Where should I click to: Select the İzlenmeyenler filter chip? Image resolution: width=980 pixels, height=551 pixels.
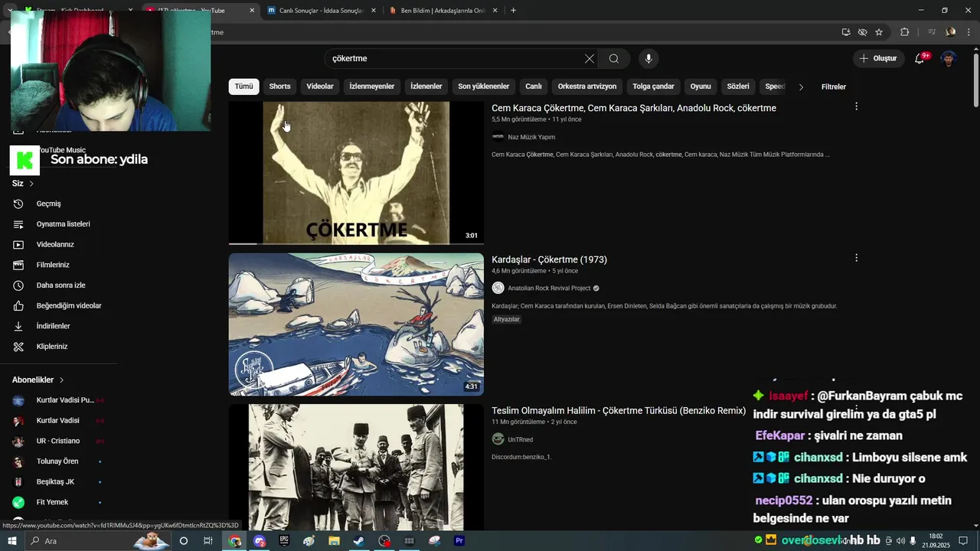(x=372, y=86)
